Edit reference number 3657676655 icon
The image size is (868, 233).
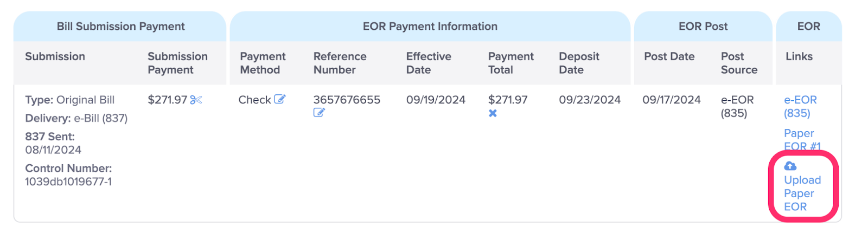(x=319, y=113)
